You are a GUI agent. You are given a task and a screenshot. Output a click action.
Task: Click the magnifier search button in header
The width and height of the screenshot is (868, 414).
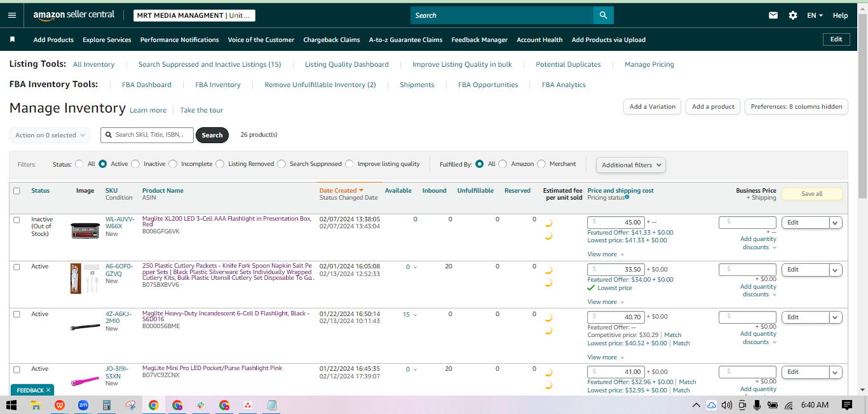pyautogui.click(x=603, y=15)
